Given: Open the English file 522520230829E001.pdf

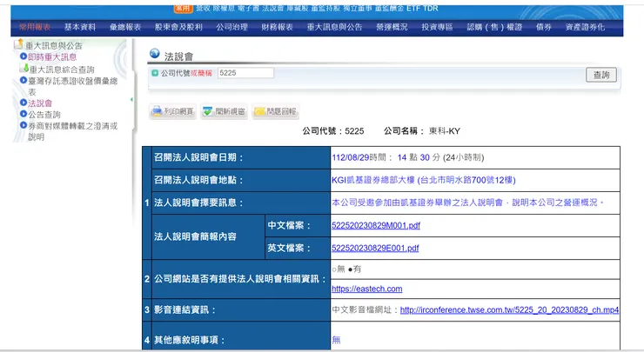Looking at the screenshot, I should click(x=375, y=248).
